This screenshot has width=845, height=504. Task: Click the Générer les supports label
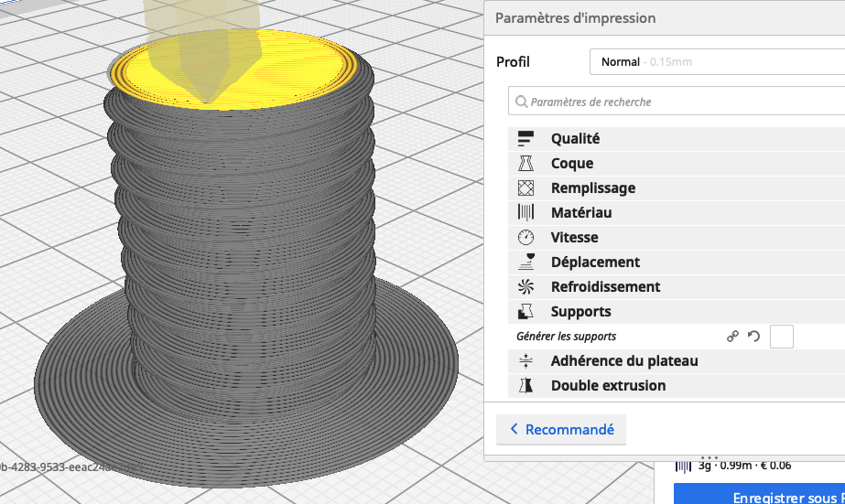566,337
